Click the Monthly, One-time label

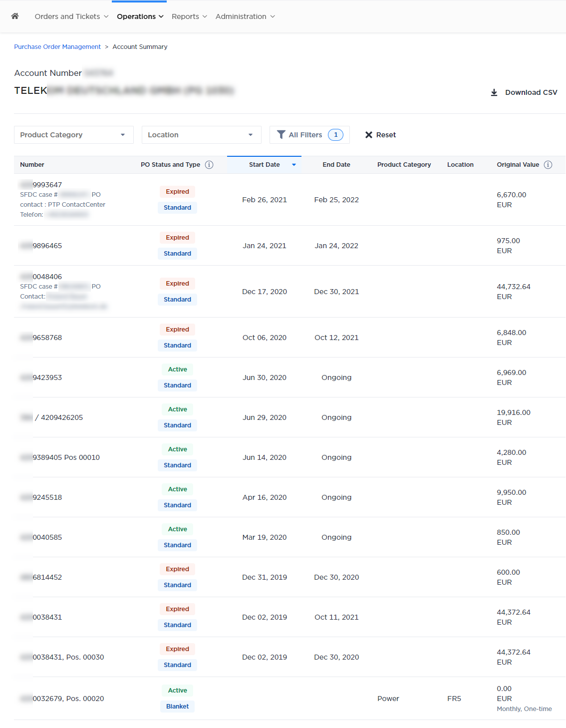click(525, 709)
